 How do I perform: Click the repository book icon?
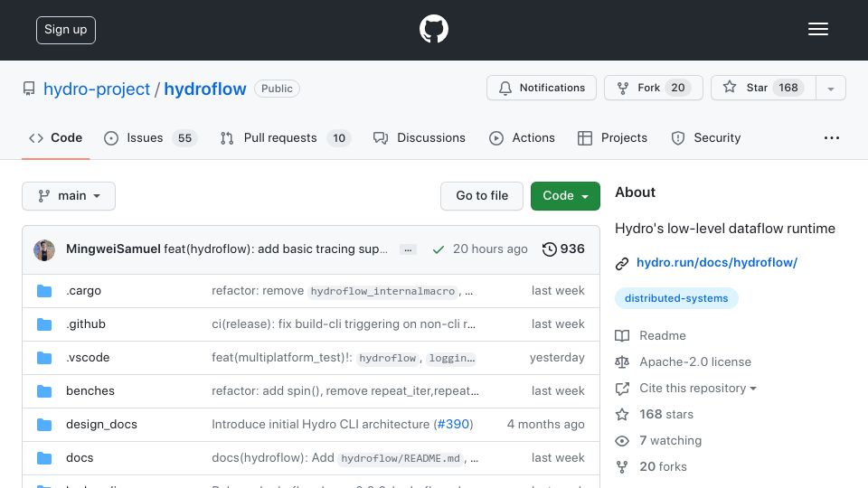29,89
